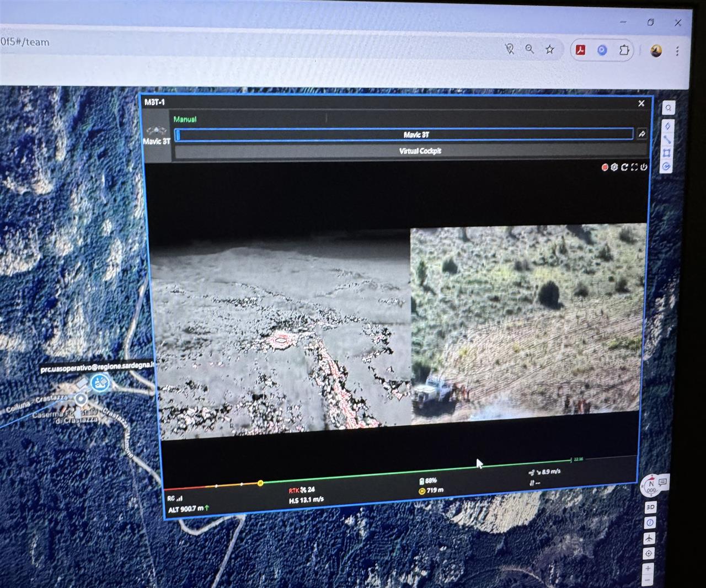This screenshot has height=588, width=706.
Task: Click the browser address bar URL
Action: point(25,42)
